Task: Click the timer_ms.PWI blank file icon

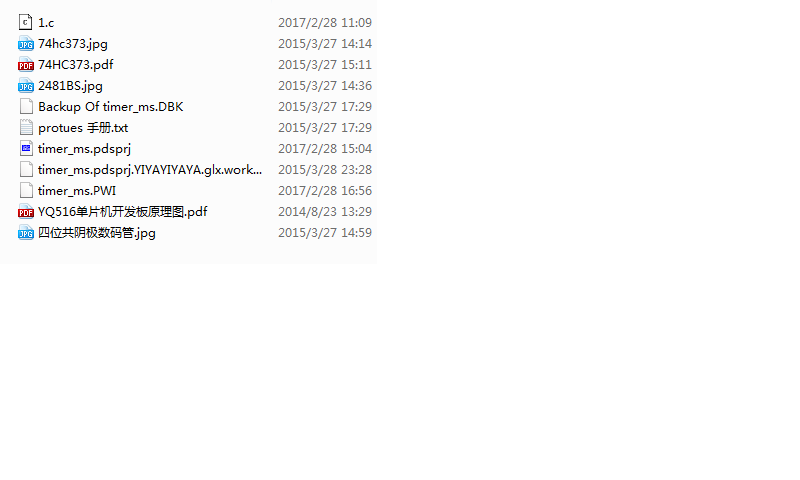Action: point(26,190)
